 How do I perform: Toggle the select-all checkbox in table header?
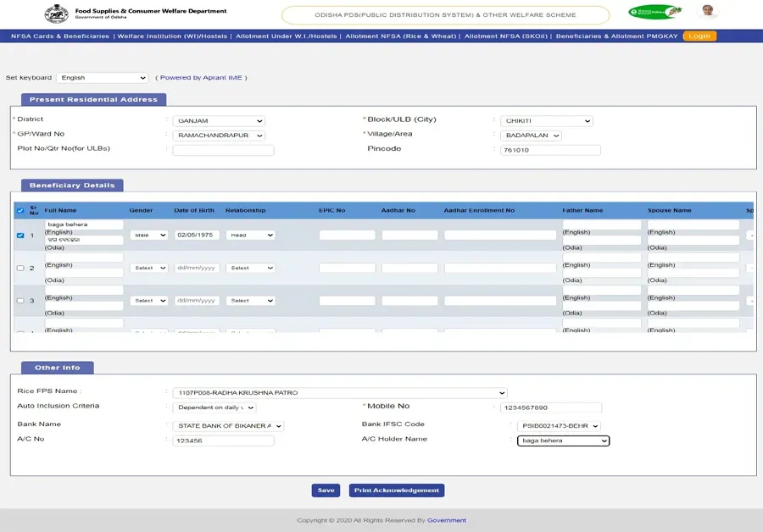[20, 211]
